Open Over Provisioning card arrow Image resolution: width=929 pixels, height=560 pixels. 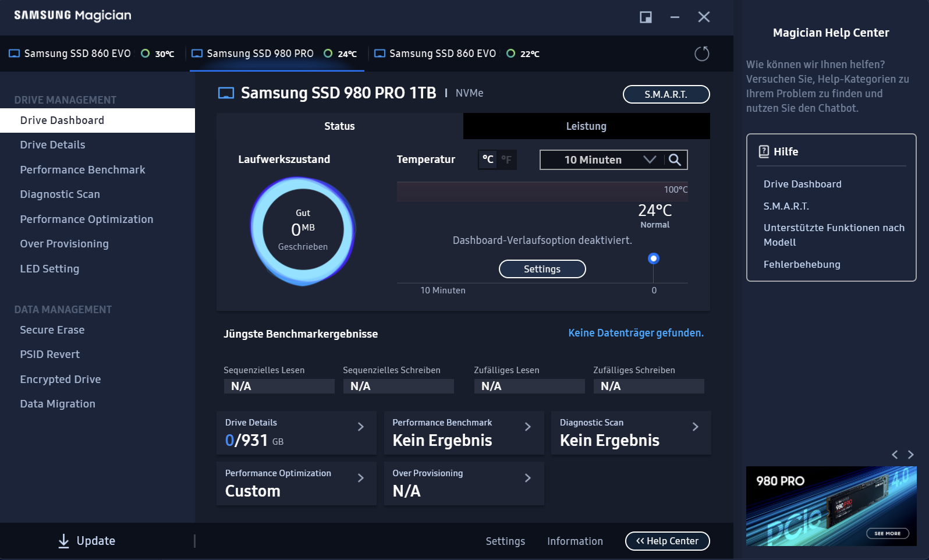click(528, 478)
